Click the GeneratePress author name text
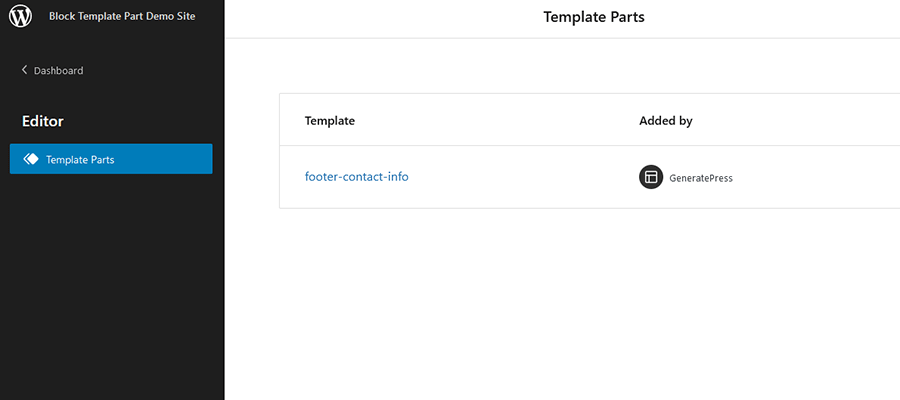The height and width of the screenshot is (400, 900). pos(701,178)
